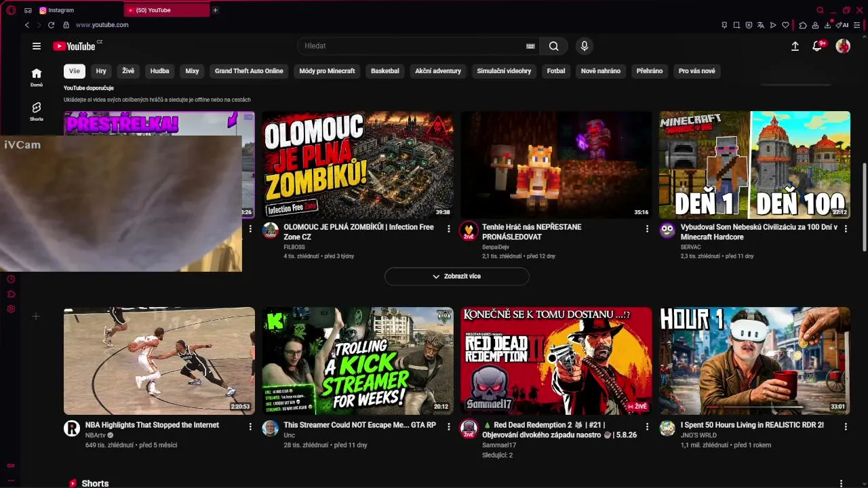Viewport: 868px width, 488px height.
Task: Open the player send arrow icon
Action: click(x=773, y=25)
